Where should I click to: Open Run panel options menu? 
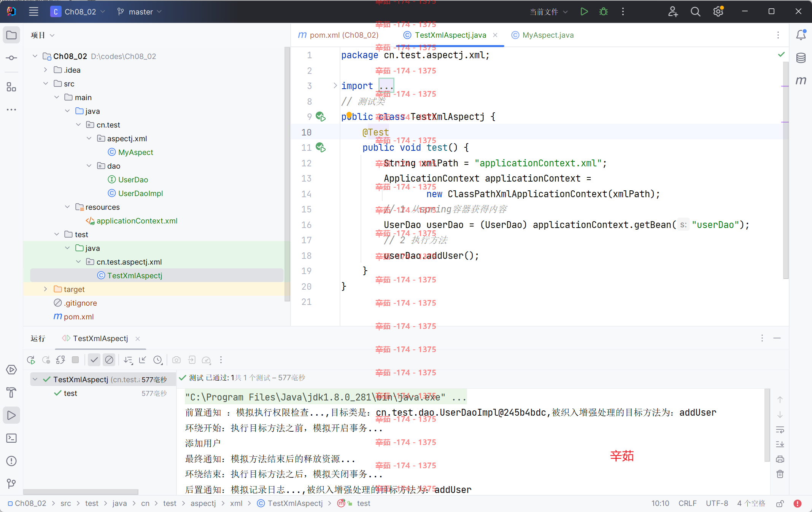click(x=762, y=338)
